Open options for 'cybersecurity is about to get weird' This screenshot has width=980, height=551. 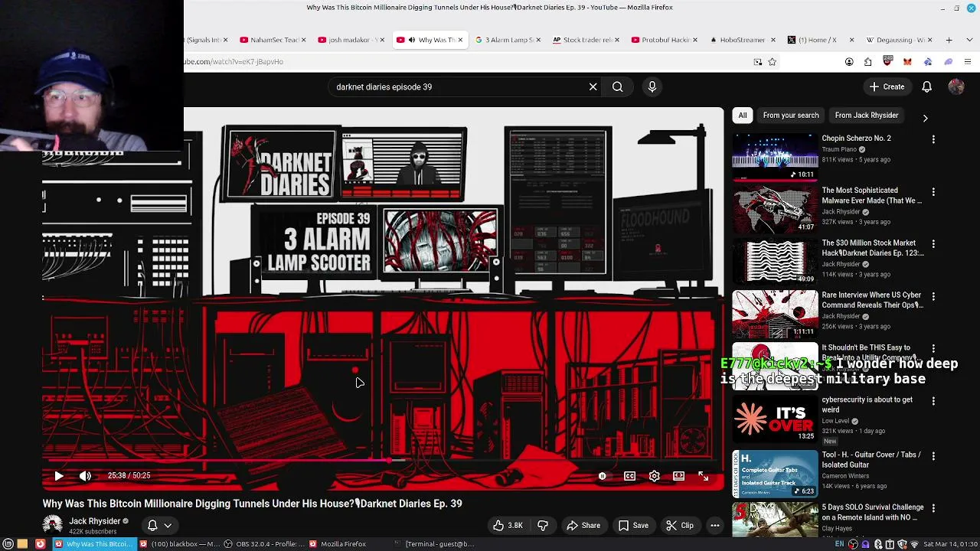(x=933, y=400)
